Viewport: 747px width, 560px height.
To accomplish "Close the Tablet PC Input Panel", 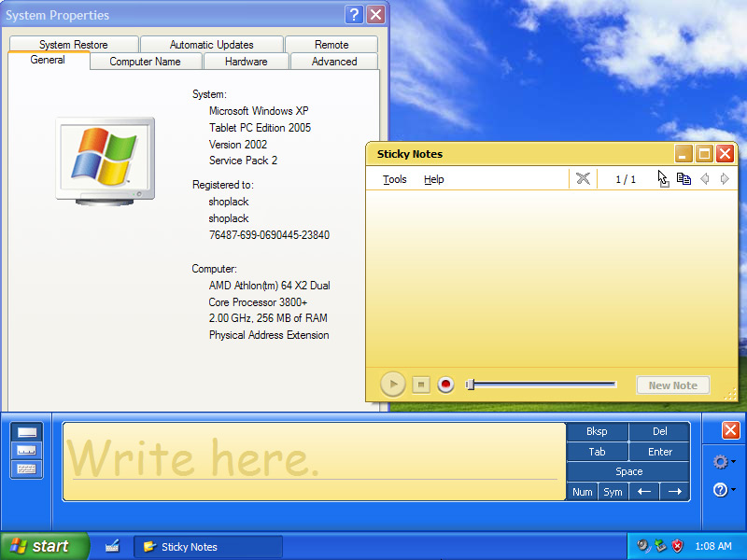I will click(730, 430).
